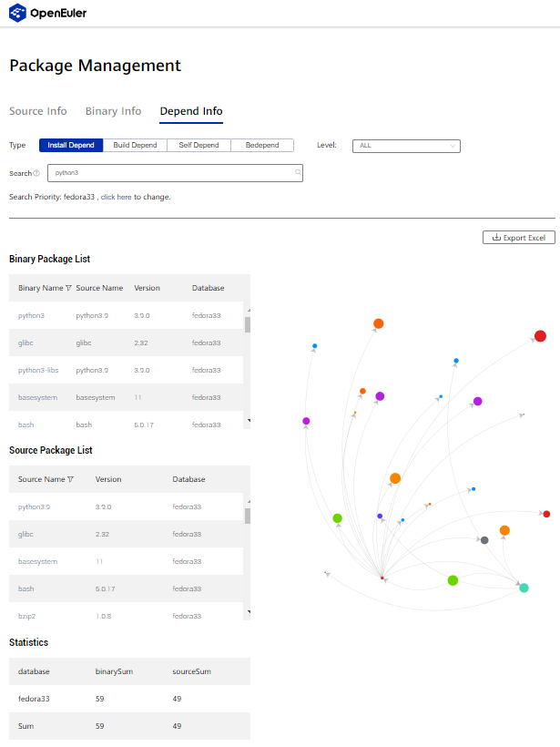Click the large red graph node
Screen dimensions: 560x747
click(x=540, y=336)
